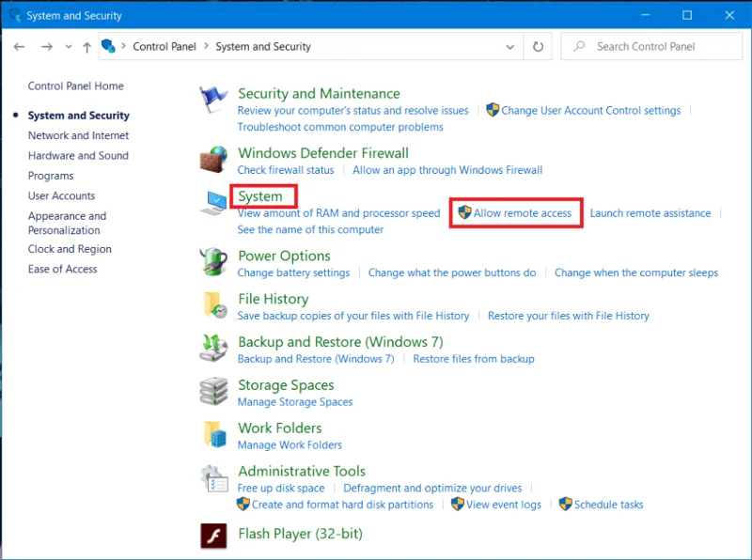Click the Storage Spaces stacked drives icon
The height and width of the screenshot is (560, 752).
[213, 391]
